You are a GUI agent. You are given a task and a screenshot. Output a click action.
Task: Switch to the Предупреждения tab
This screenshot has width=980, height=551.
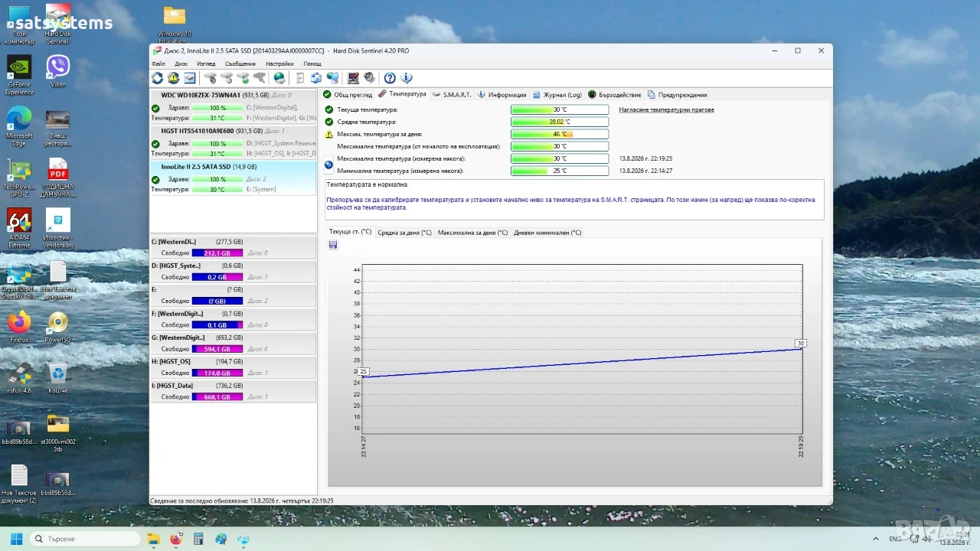pyautogui.click(x=677, y=95)
